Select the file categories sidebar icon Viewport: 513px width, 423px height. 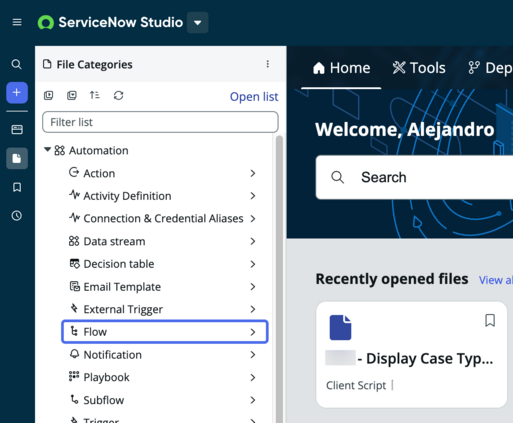pyautogui.click(x=17, y=158)
